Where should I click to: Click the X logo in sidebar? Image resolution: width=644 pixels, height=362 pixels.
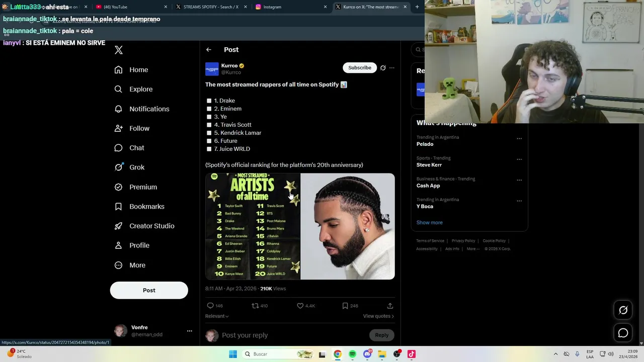(x=119, y=50)
